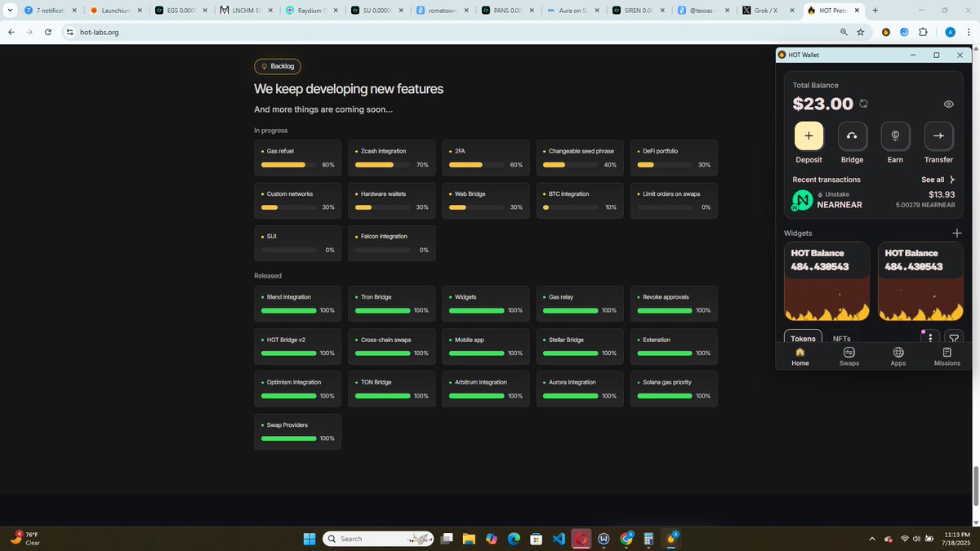
Task: Open Missions in wallet bottom navigation
Action: (x=947, y=357)
